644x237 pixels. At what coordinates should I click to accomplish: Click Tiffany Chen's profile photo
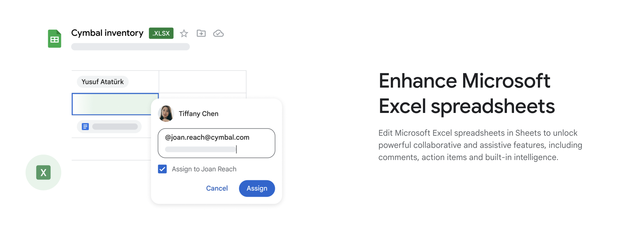point(166,114)
